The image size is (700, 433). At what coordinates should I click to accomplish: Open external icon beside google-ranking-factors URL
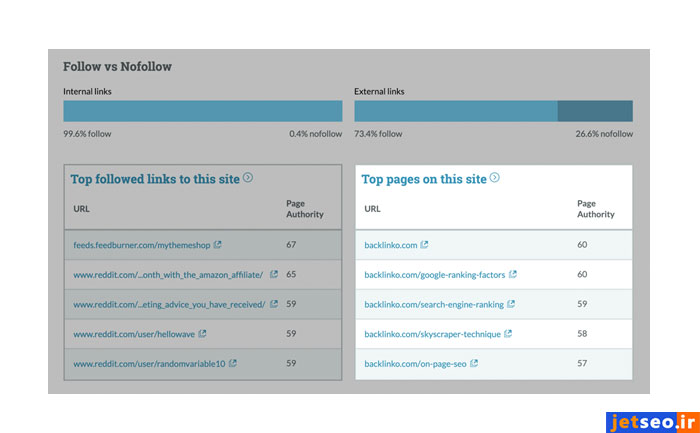512,274
